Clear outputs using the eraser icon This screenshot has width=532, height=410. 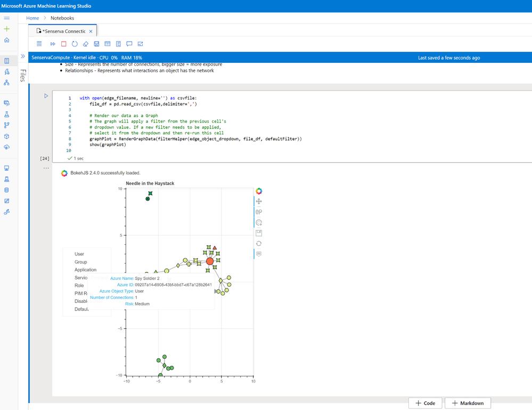[x=85, y=44]
